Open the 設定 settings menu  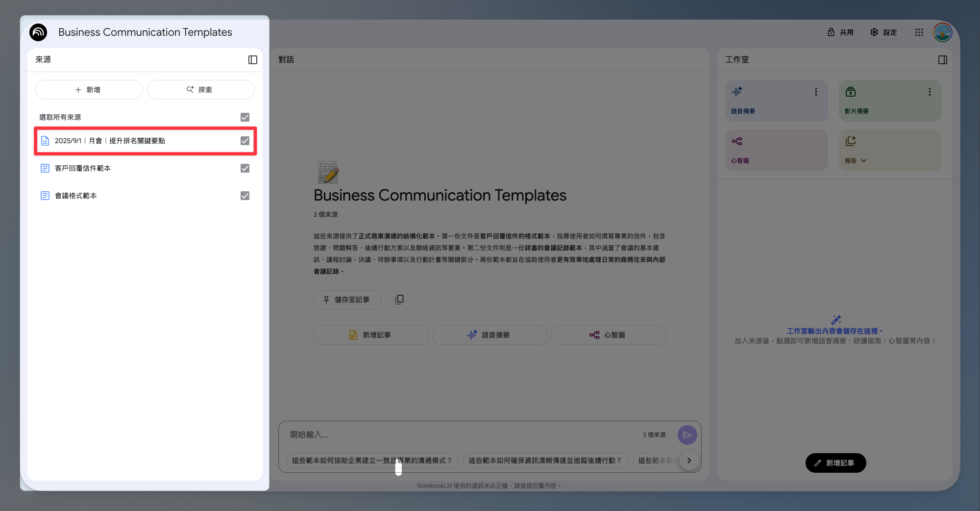point(883,32)
